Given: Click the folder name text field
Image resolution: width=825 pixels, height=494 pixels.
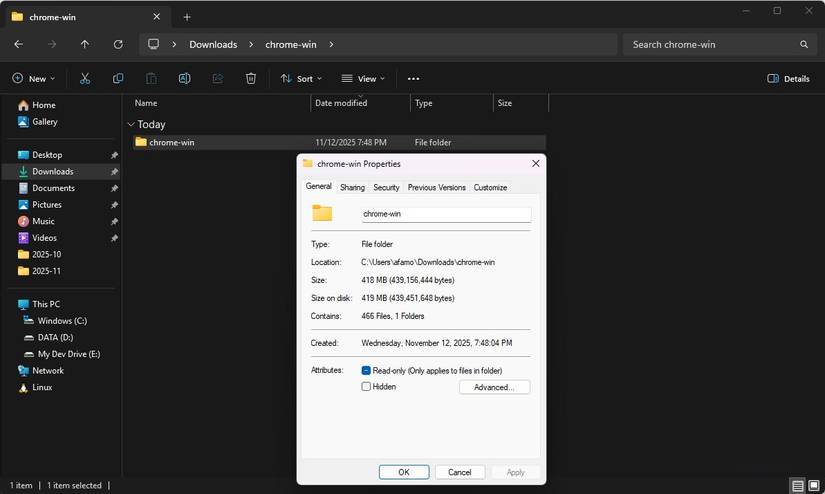Looking at the screenshot, I should click(x=445, y=214).
